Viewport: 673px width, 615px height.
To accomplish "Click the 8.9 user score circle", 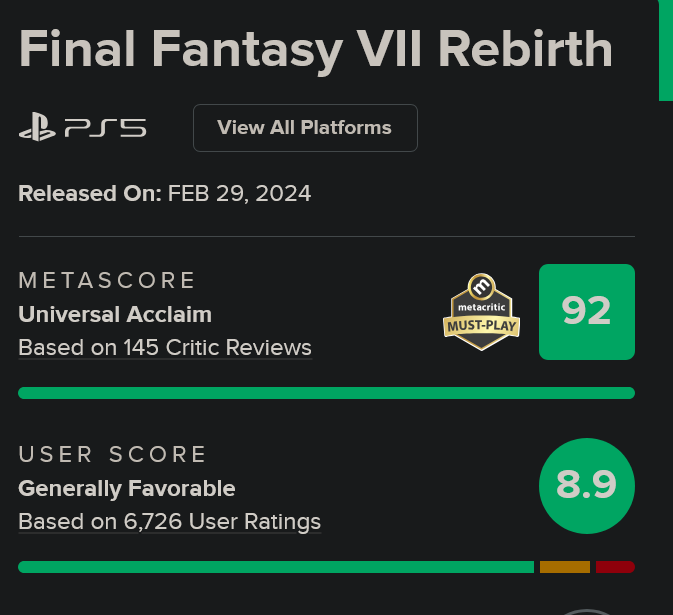I will (x=587, y=486).
